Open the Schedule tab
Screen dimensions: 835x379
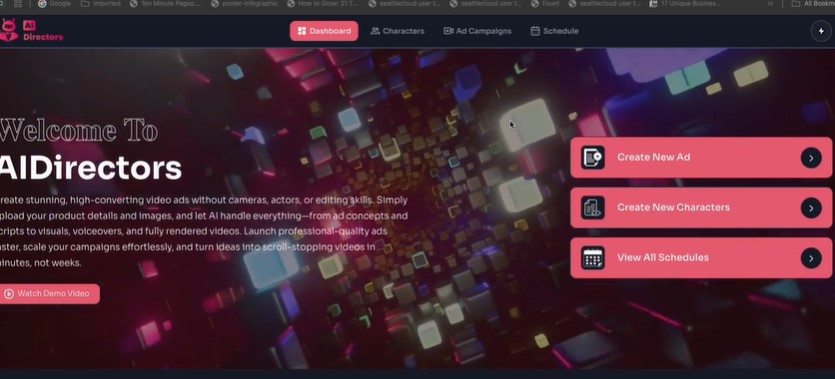[x=554, y=31]
